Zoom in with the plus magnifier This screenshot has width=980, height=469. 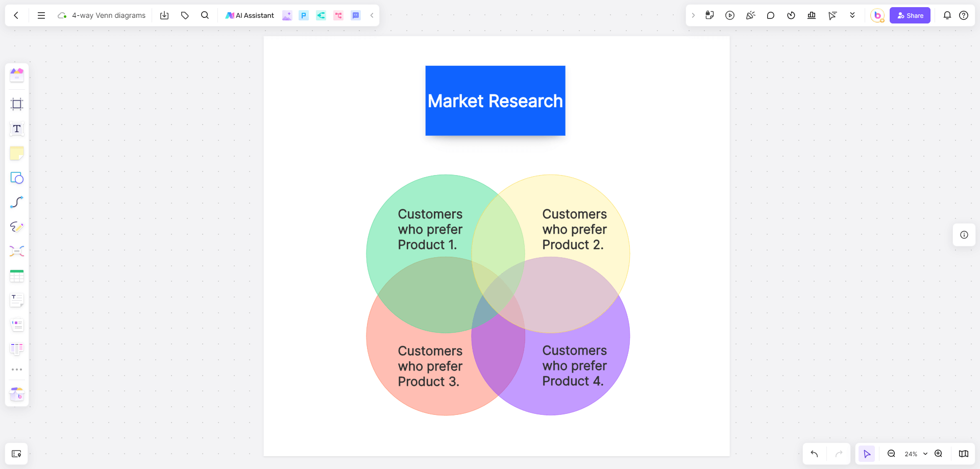tap(938, 454)
